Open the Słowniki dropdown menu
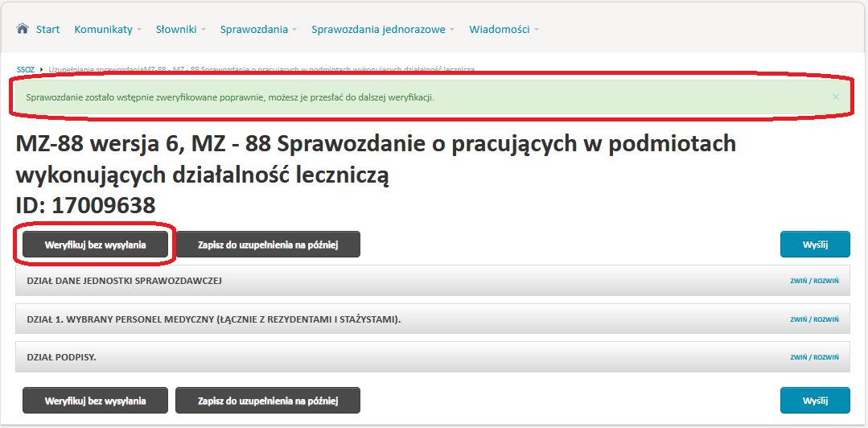 coord(180,29)
